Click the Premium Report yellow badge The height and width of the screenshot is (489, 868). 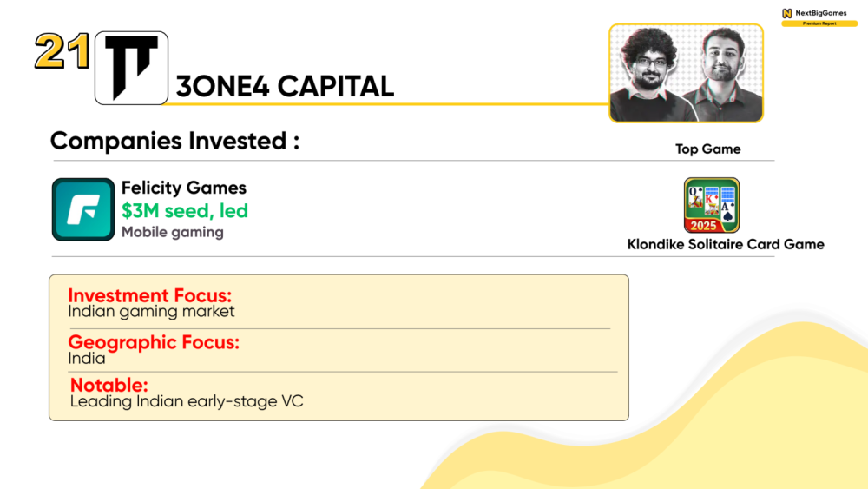coord(819,23)
